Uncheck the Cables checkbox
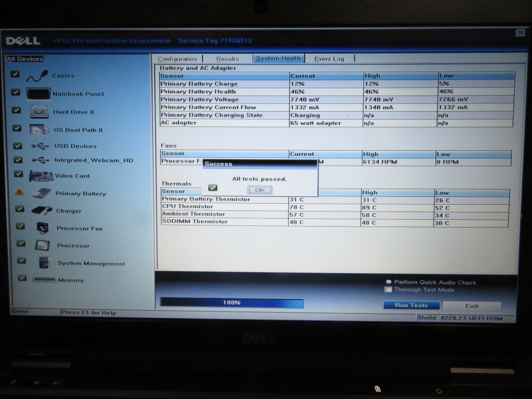 click(x=15, y=74)
